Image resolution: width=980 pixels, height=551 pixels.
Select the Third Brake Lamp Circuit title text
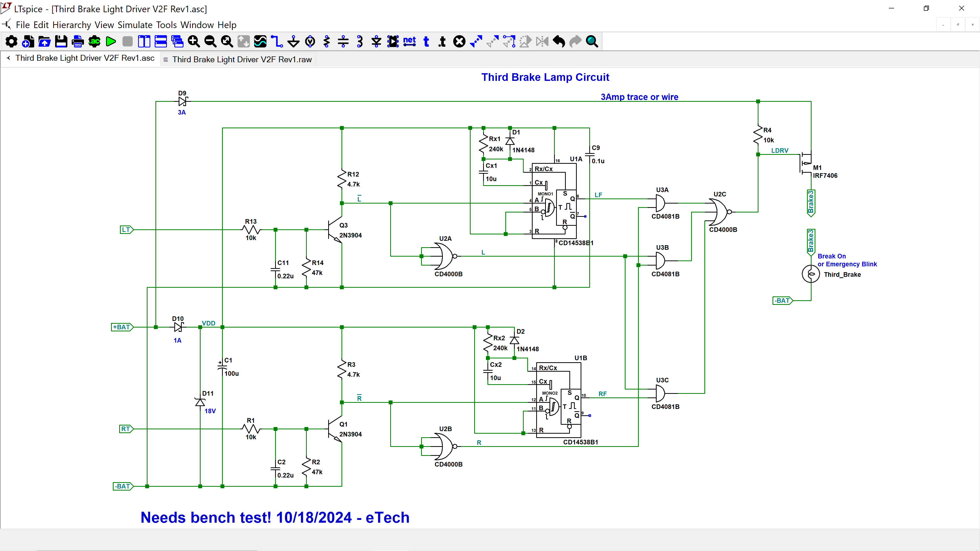click(x=545, y=77)
